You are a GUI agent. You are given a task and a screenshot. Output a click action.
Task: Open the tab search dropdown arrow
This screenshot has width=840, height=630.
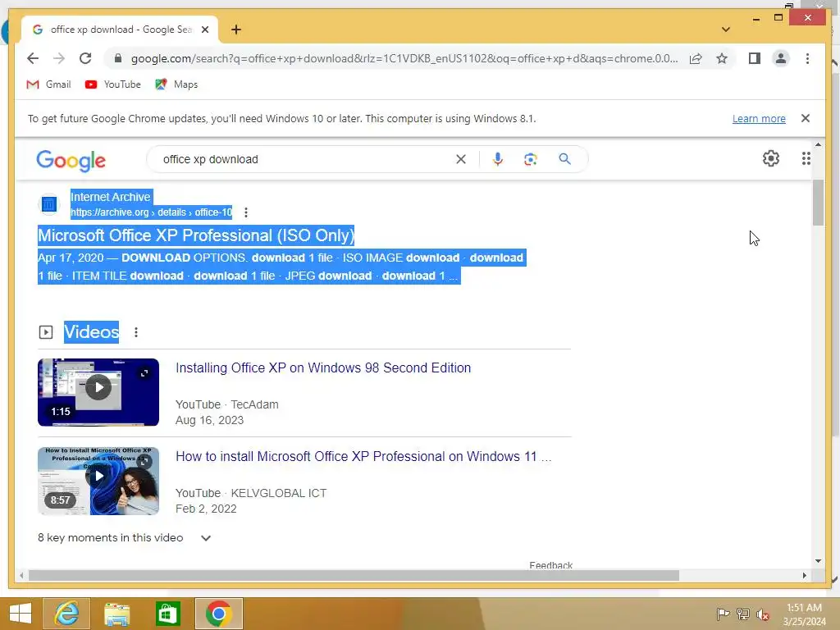coord(725,30)
